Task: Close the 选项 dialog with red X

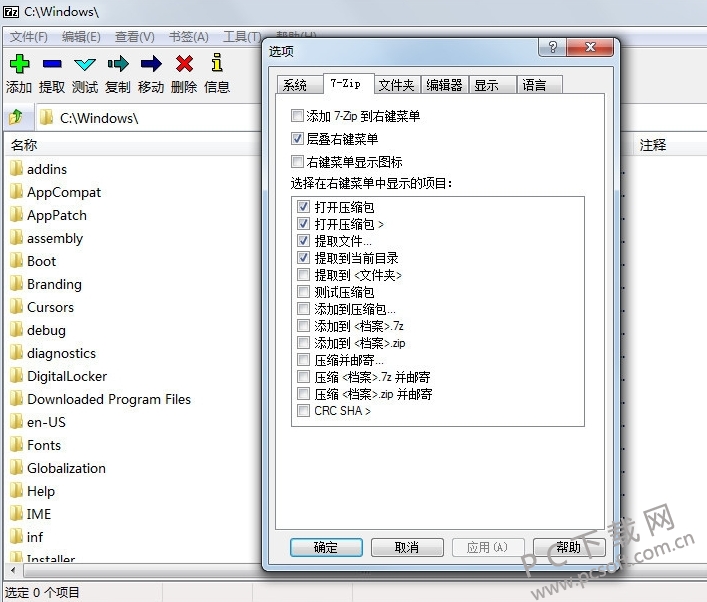Action: (x=590, y=47)
